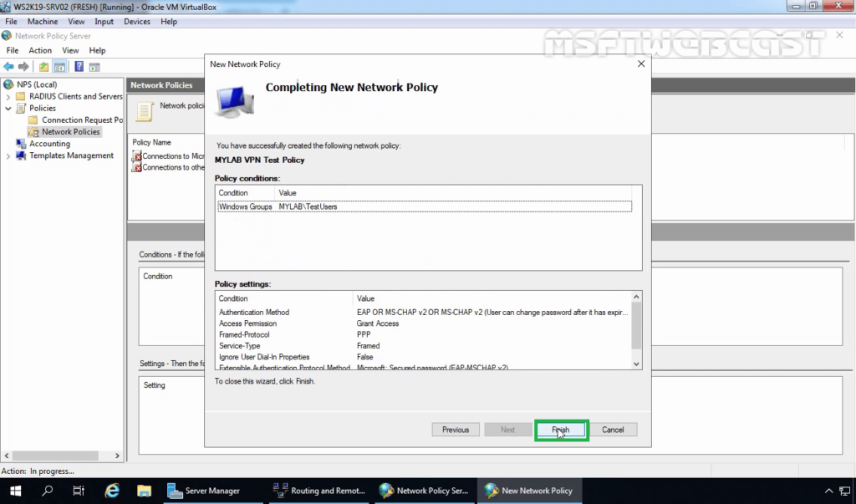Switch to Routing and Remote Access taskbar button
The height and width of the screenshot is (504, 856).
319,491
